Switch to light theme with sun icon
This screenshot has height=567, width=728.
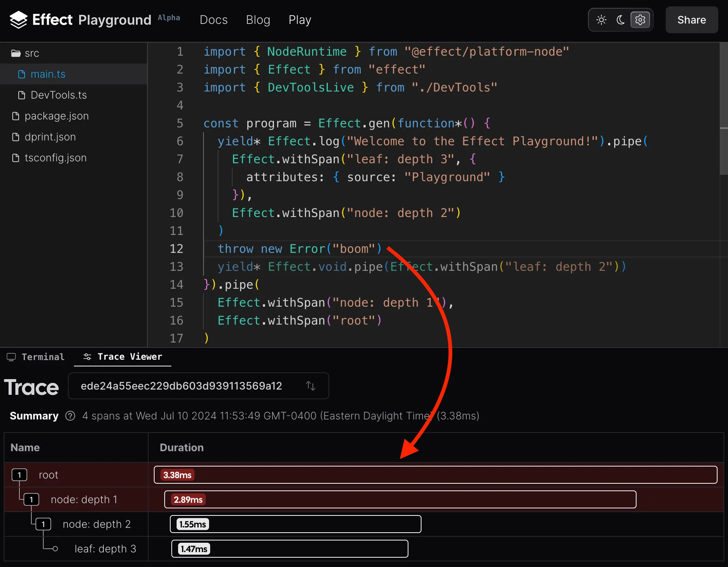pos(601,20)
